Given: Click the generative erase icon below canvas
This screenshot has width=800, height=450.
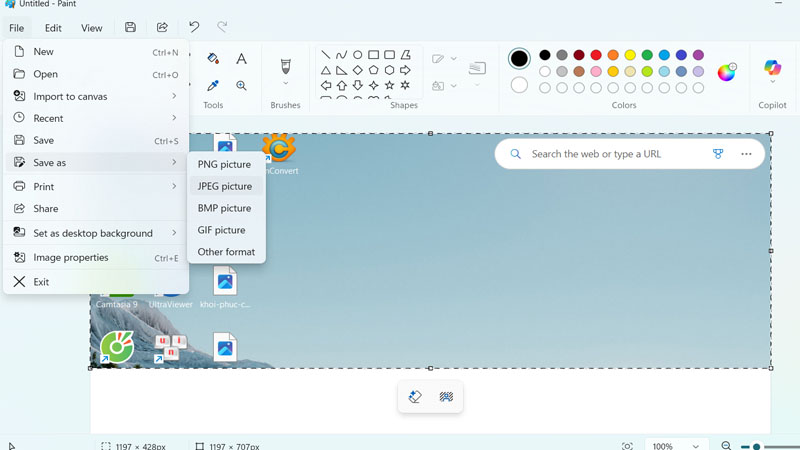Looking at the screenshot, I should tap(416, 397).
